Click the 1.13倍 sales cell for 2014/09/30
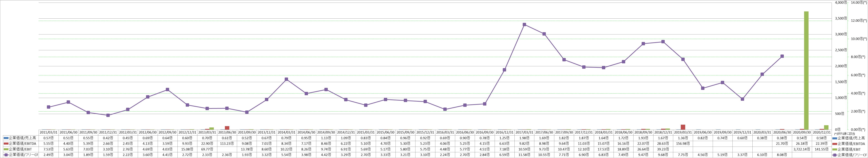The height and width of the screenshot is (158, 868). 326,138
